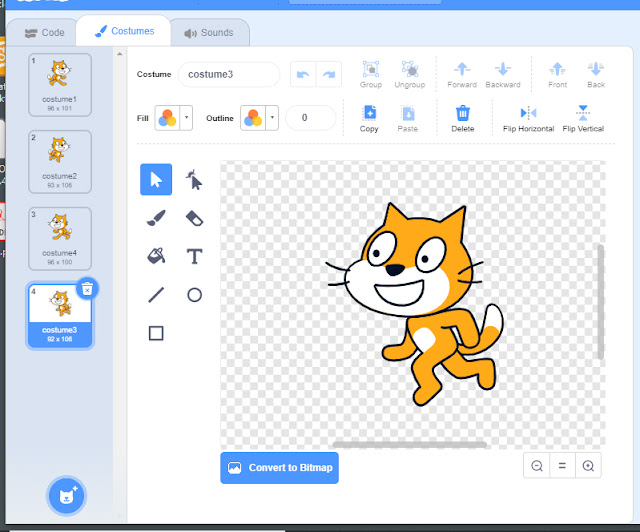Move selection Backward one layer
Image resolution: width=640 pixels, height=532 pixels.
pyautogui.click(x=503, y=74)
